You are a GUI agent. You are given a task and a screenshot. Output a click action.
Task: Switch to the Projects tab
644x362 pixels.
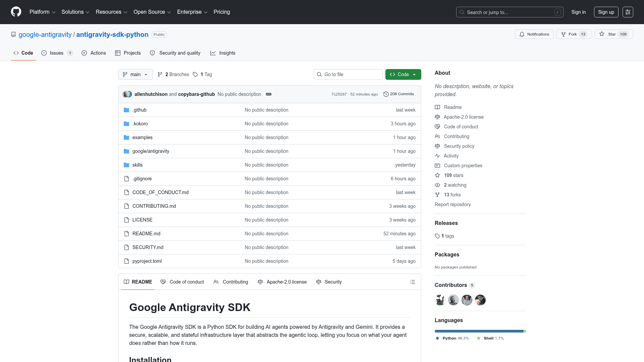[128, 53]
